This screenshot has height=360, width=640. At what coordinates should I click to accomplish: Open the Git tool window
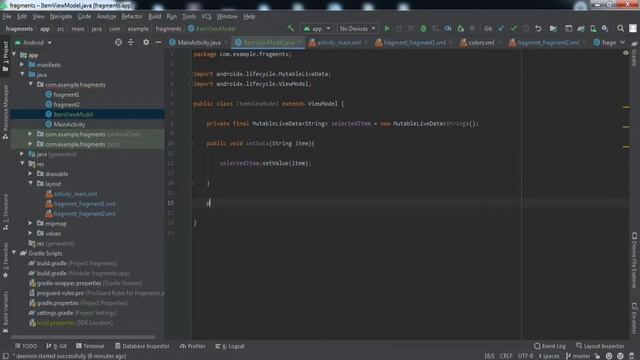click(x=56, y=346)
